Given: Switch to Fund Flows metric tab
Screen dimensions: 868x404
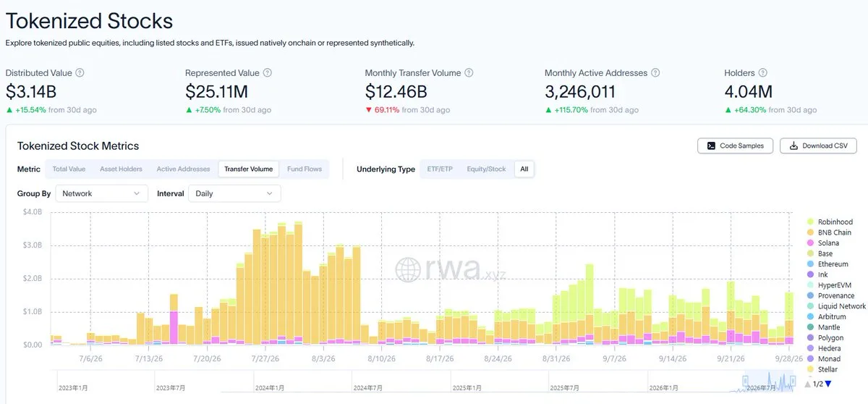Looking at the screenshot, I should point(304,169).
